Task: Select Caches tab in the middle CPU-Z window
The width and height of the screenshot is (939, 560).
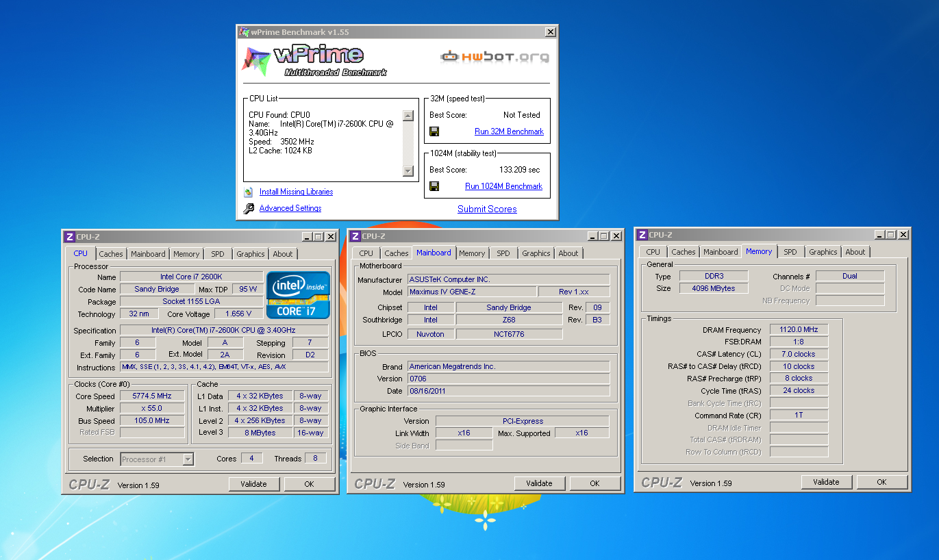Action: coord(397,253)
